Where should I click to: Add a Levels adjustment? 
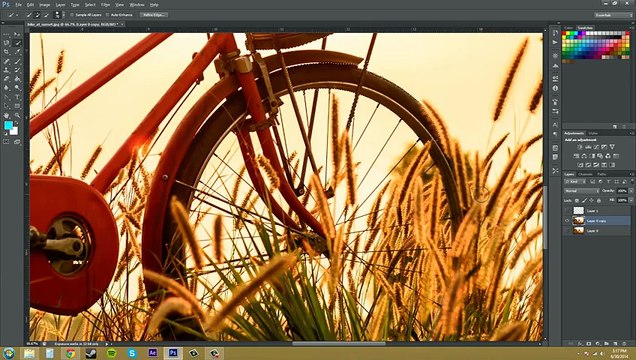pyautogui.click(x=588, y=147)
